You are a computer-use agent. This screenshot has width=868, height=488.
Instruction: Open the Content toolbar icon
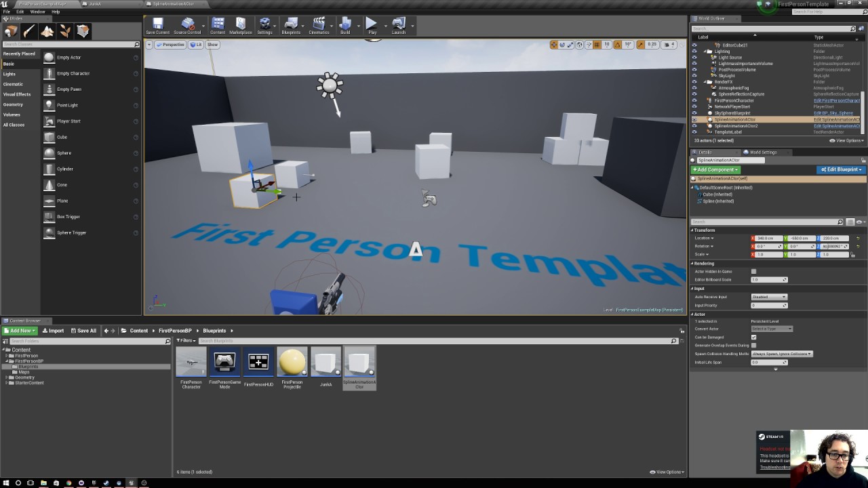coord(218,26)
